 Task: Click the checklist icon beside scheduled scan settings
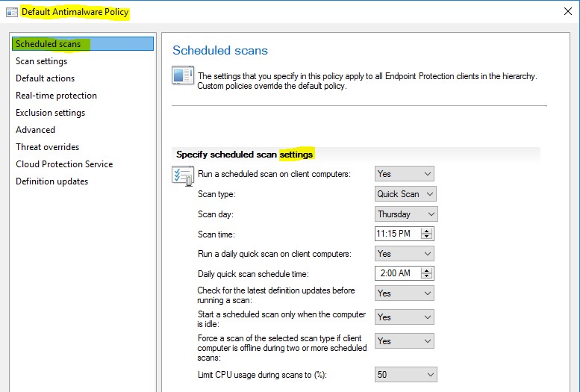183,175
